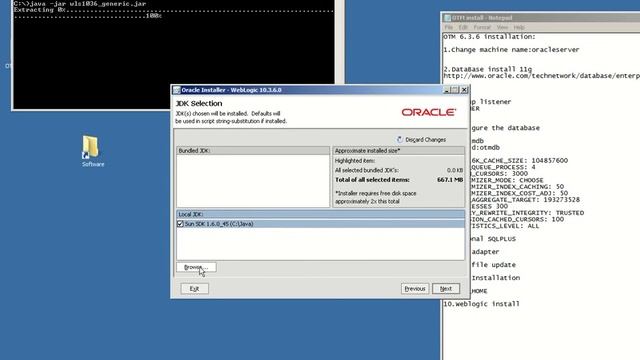Image resolution: width=640 pixels, height=360 pixels.
Task: Click the Oracle logo in installer
Action: (429, 112)
